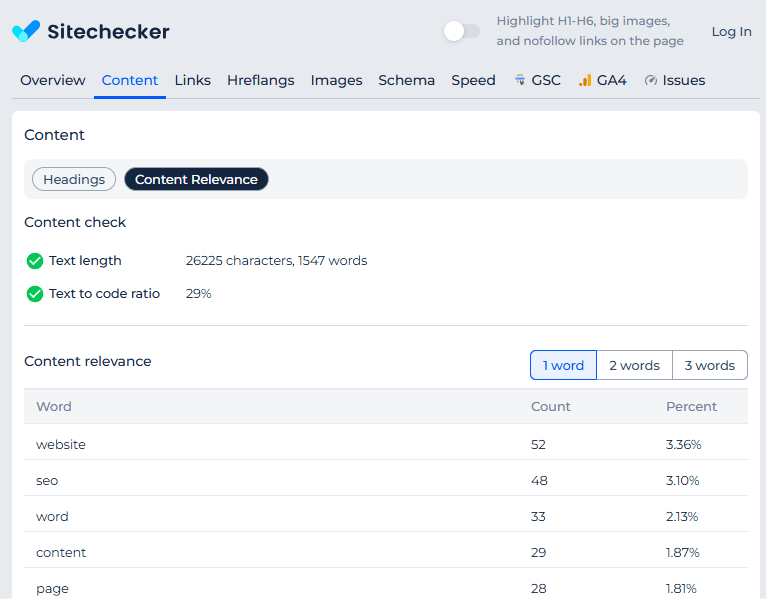Choose the 2 words filter
The image size is (767, 599).
click(634, 365)
